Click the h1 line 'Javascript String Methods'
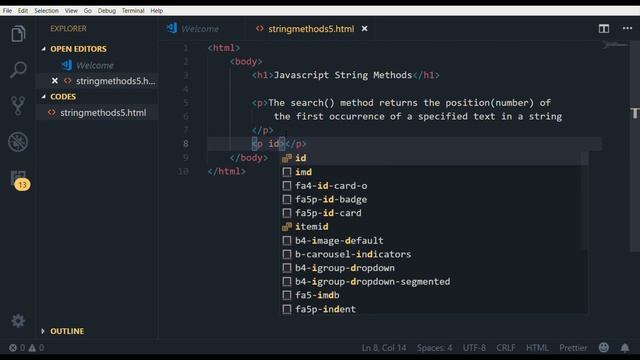This screenshot has height=360, width=640. tap(345, 75)
